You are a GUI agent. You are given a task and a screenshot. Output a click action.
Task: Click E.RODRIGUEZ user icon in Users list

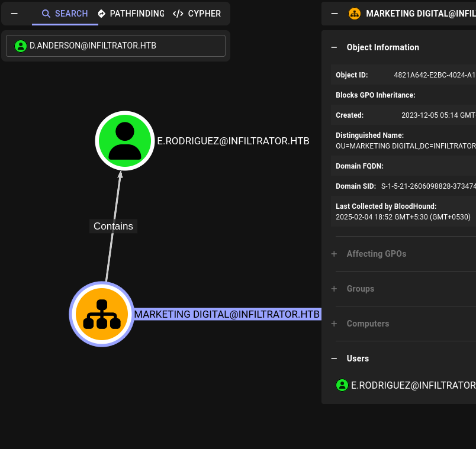342,385
